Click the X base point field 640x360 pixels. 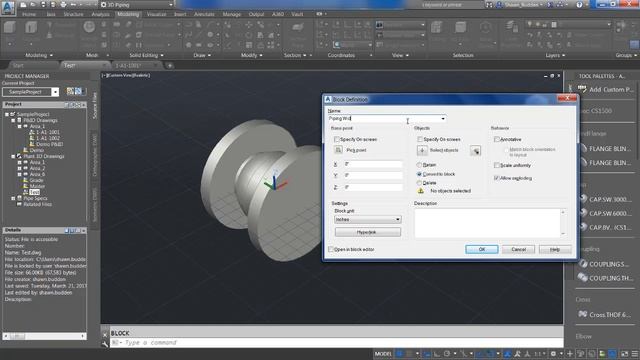373,164
